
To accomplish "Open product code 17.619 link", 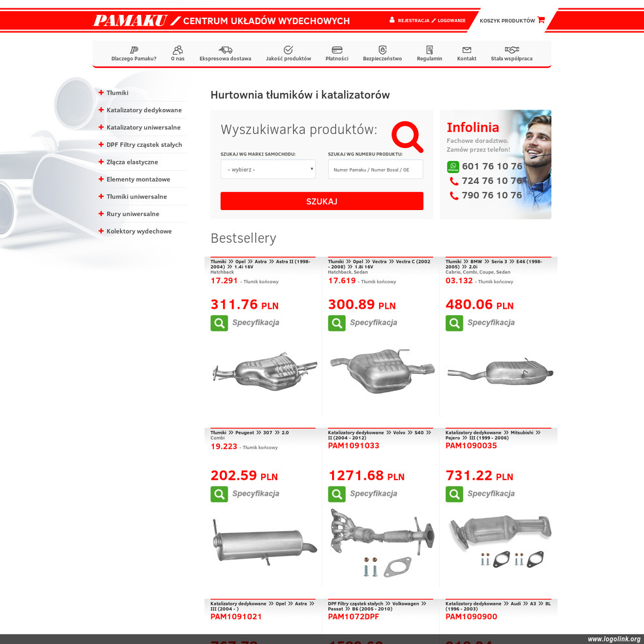I will (x=342, y=281).
